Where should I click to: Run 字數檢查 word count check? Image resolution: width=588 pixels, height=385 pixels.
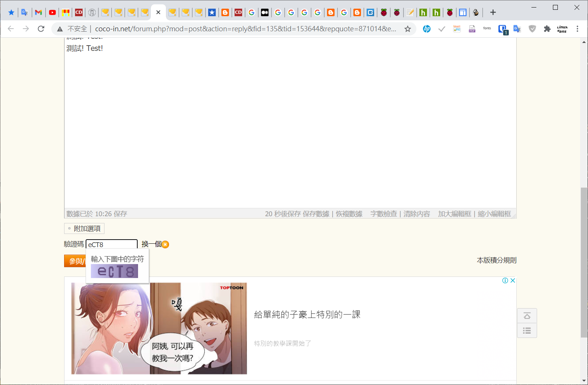384,214
